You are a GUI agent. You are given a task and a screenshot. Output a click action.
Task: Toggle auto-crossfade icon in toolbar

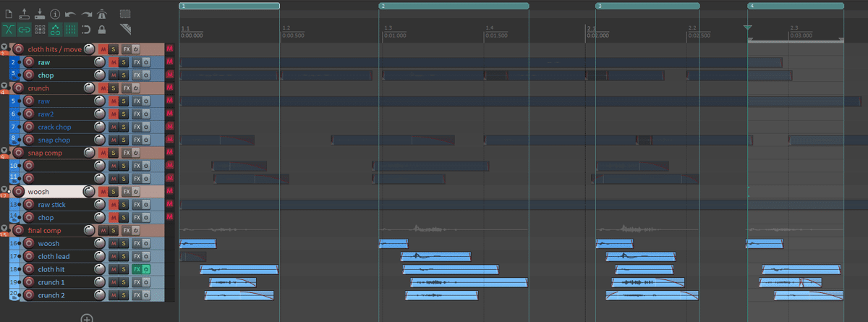coord(9,30)
